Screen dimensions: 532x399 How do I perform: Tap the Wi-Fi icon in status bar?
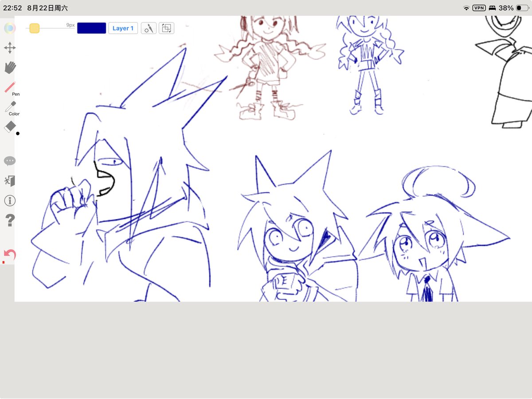tap(466, 8)
